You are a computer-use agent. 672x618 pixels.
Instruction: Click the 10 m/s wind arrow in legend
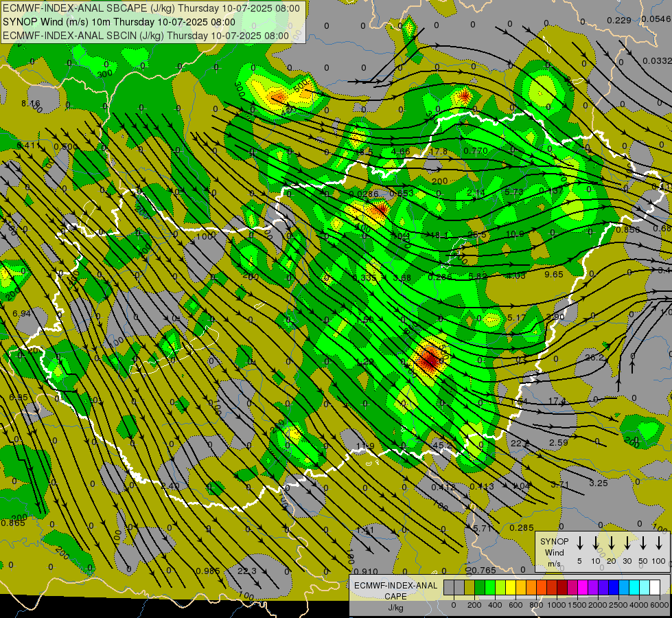point(596,543)
